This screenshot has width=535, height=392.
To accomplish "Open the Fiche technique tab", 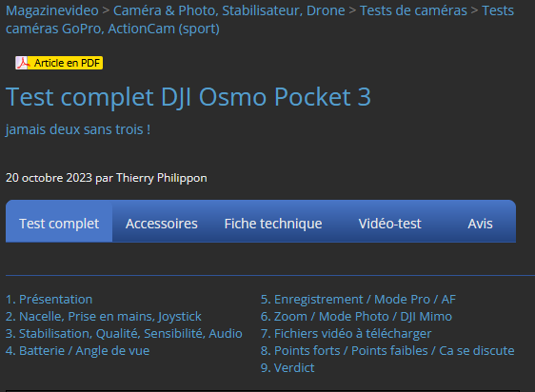I will pyautogui.click(x=273, y=224).
